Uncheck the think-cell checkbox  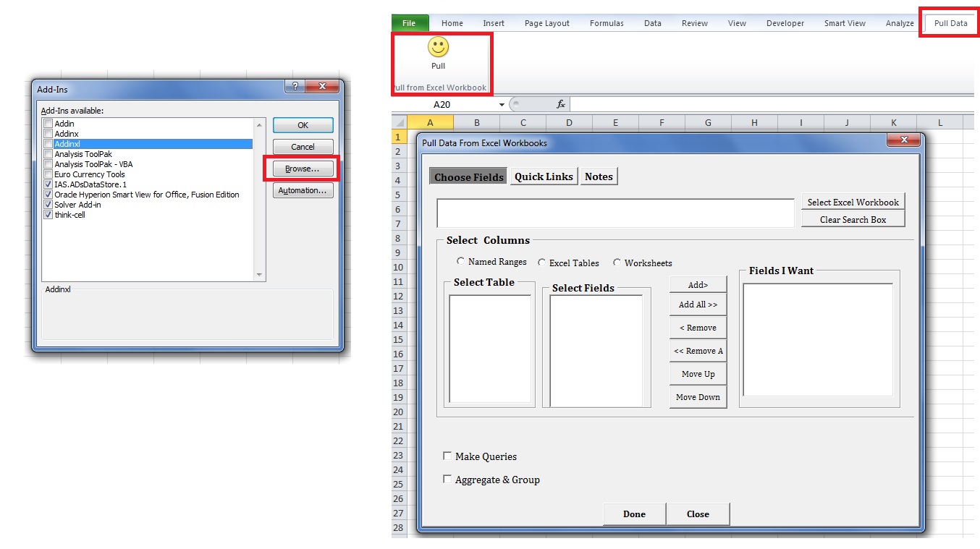tap(48, 215)
